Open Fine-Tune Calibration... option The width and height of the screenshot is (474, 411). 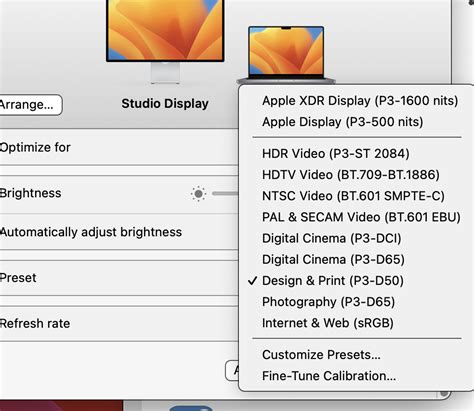329,376
